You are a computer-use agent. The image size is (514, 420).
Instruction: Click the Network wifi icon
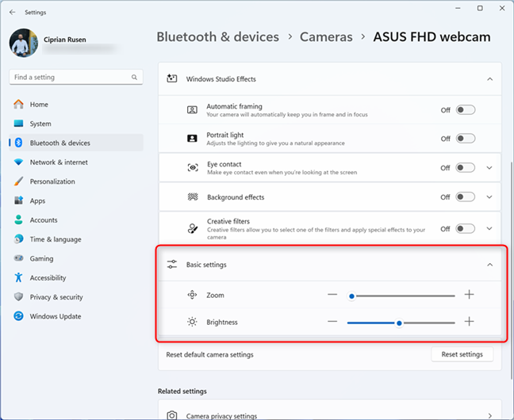tap(19, 162)
